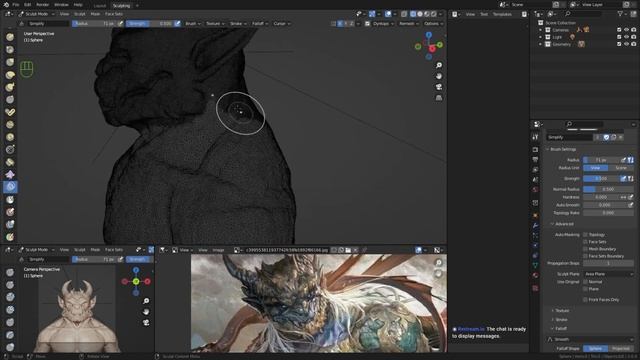Open Face Sets menu in main viewport
The width and height of the screenshot is (640, 360).
tap(114, 14)
